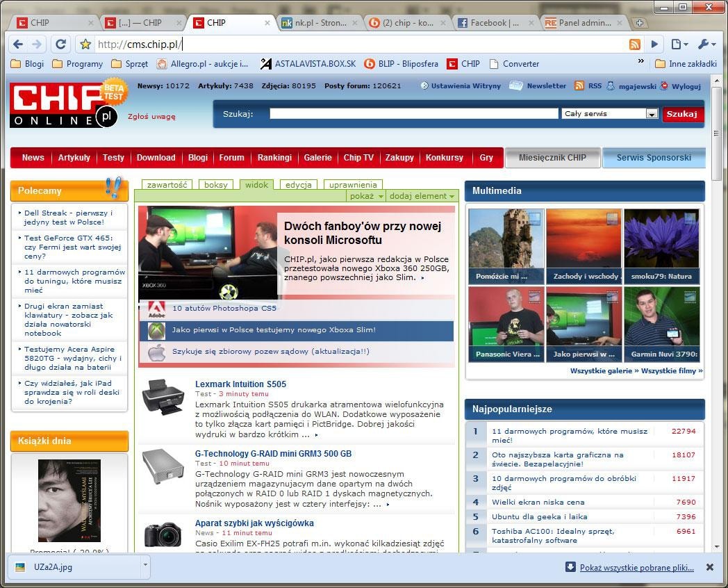
Task: Click Wszystkie galerie link
Action: [x=604, y=370]
